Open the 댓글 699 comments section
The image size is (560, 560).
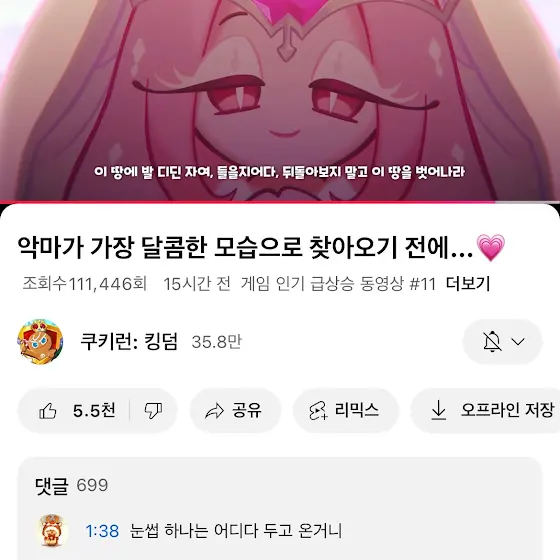[x=71, y=485]
